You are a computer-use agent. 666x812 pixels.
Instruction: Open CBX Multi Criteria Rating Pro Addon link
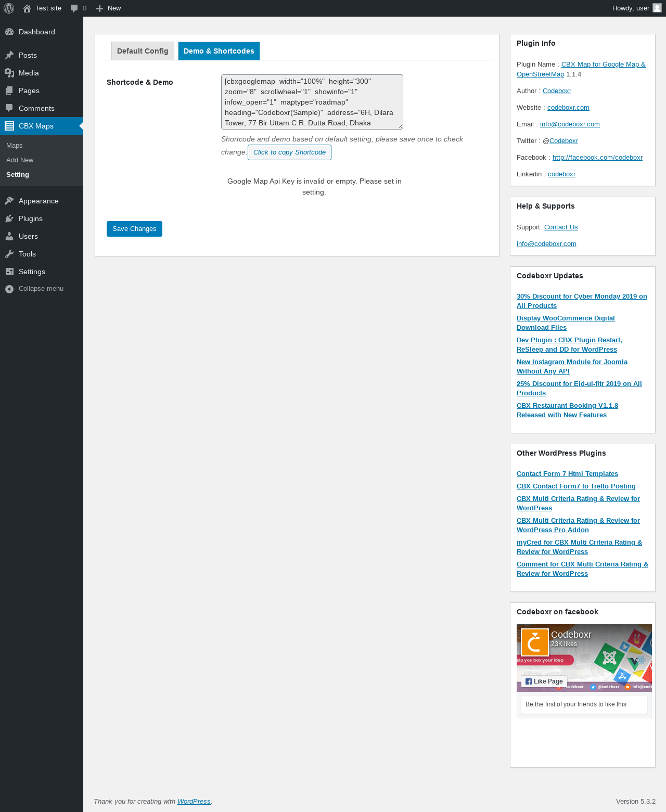tap(578, 525)
